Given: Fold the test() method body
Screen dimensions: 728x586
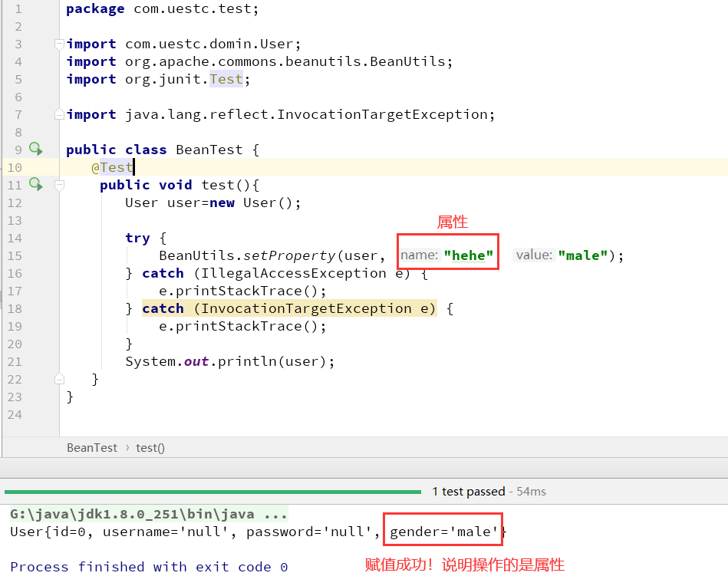Looking at the screenshot, I should [x=59, y=186].
